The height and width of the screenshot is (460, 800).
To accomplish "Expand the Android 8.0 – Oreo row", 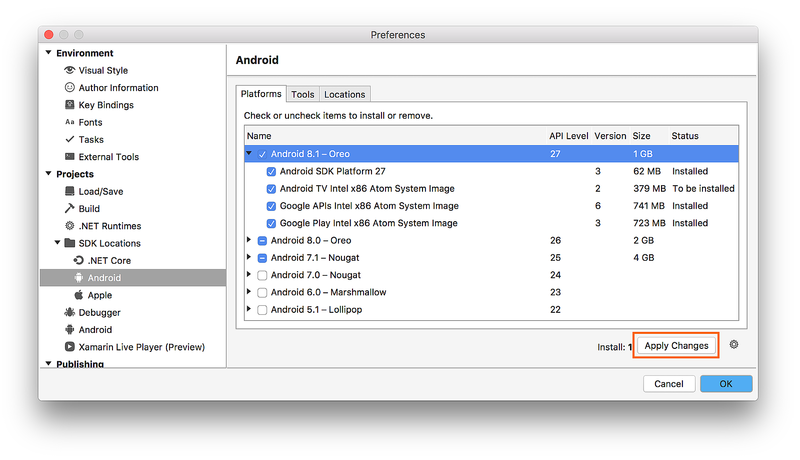I will [x=250, y=241].
